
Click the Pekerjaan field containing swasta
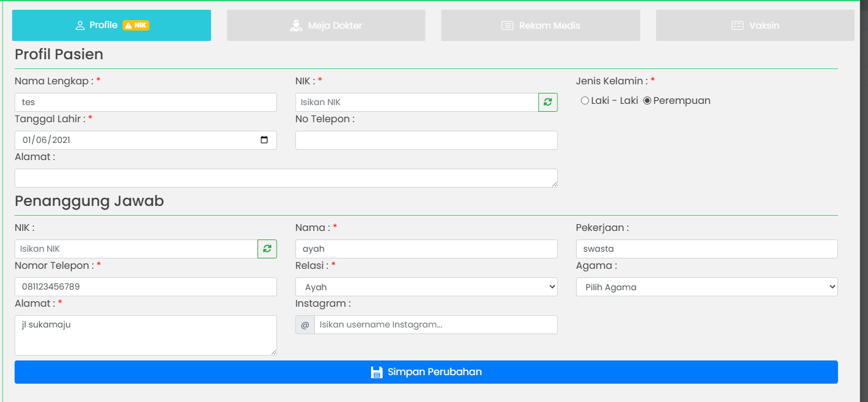[x=706, y=249]
